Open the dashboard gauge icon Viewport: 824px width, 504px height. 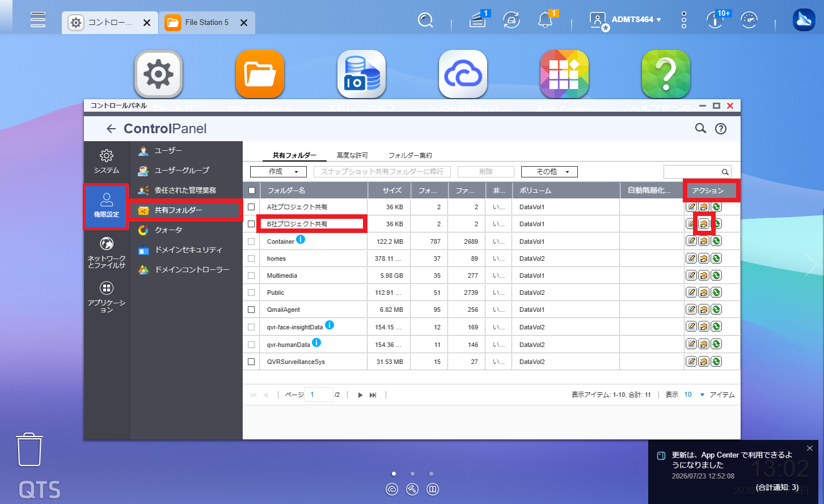click(x=750, y=20)
